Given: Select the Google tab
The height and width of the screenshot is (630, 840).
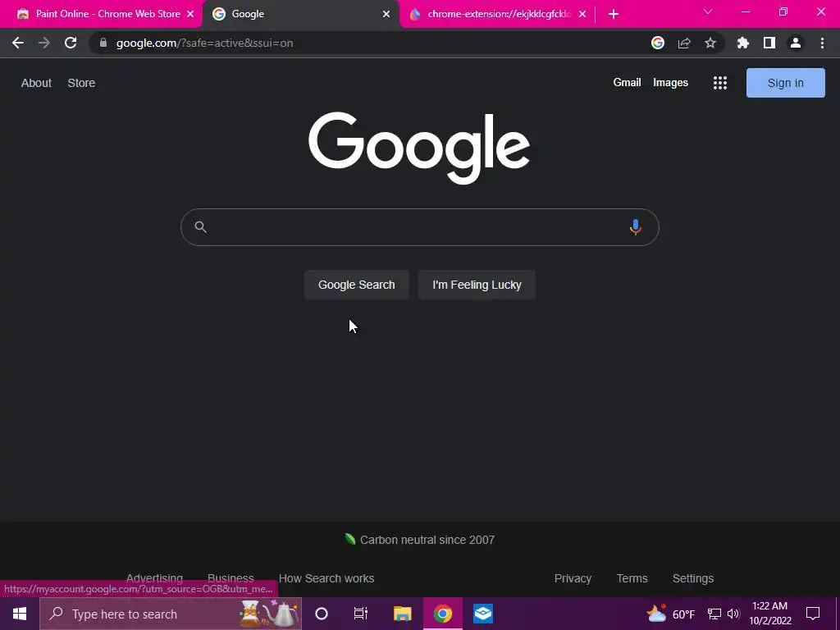Looking at the screenshot, I should click(x=300, y=14).
